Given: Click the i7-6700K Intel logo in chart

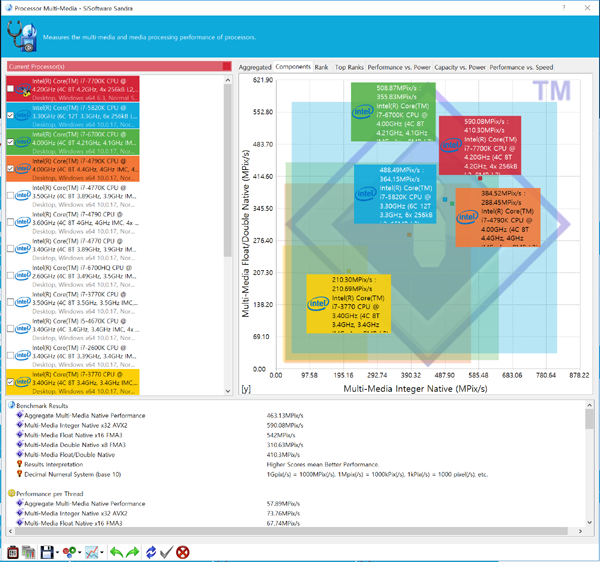Looking at the screenshot, I should click(362, 112).
